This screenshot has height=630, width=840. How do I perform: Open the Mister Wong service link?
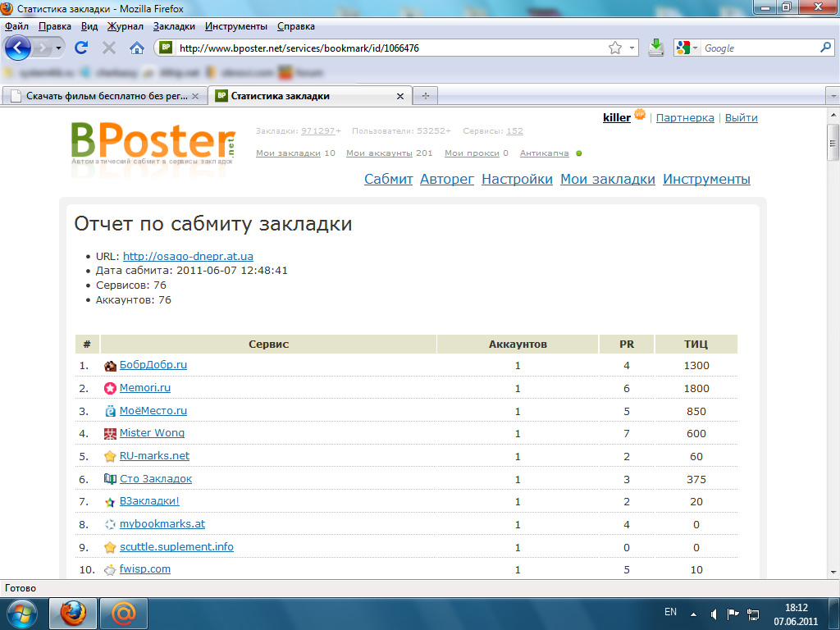click(x=152, y=433)
